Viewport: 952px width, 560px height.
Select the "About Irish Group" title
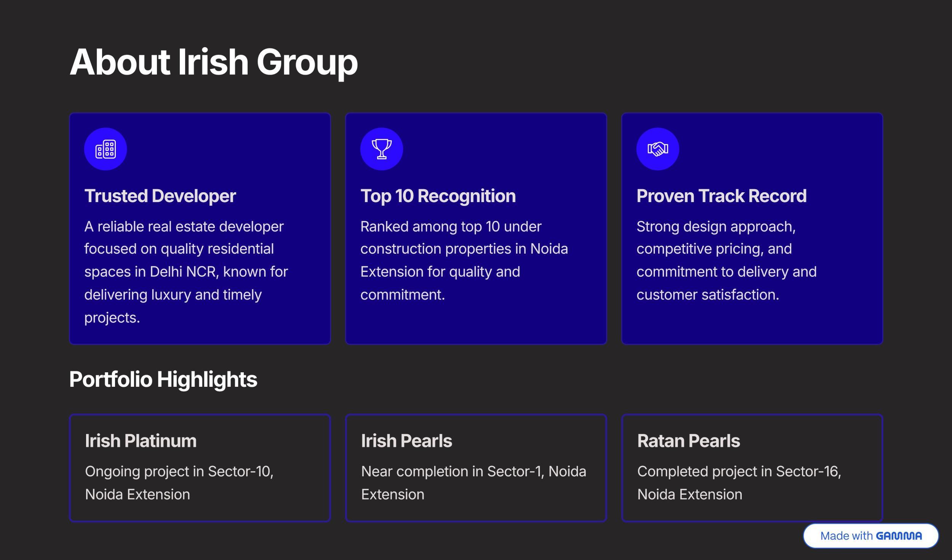click(213, 62)
